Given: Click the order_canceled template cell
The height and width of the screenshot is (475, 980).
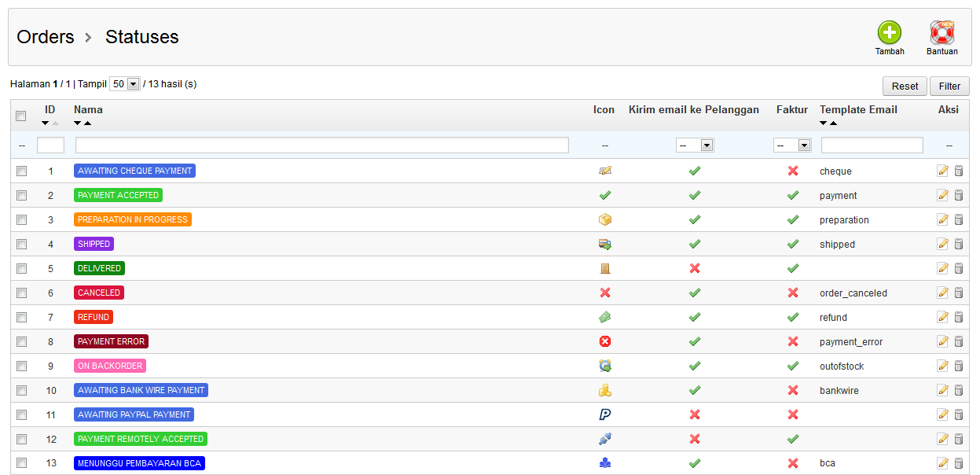Looking at the screenshot, I should coord(853,293).
